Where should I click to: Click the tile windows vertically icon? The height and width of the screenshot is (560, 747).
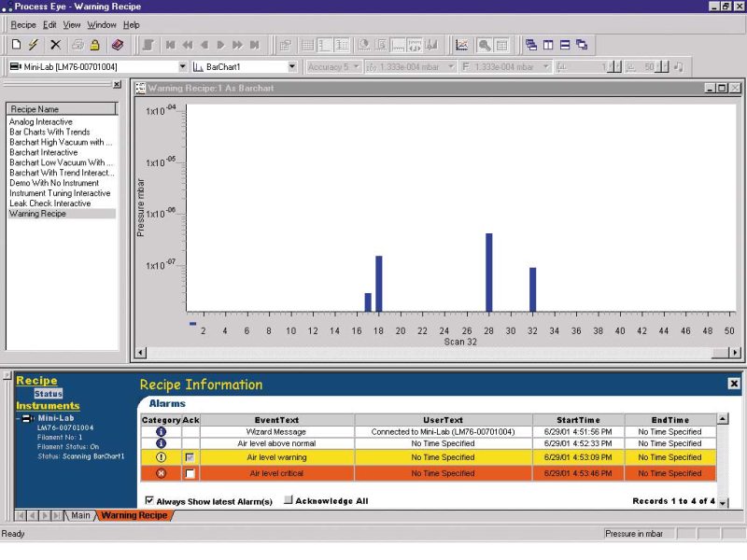(x=547, y=42)
